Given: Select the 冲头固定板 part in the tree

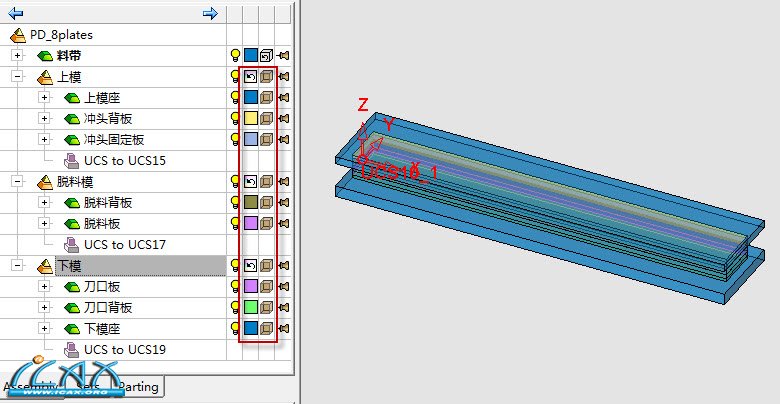Looking at the screenshot, I should pos(114,140).
